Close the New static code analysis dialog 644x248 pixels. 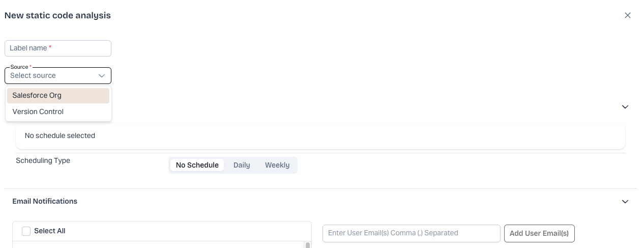click(627, 15)
